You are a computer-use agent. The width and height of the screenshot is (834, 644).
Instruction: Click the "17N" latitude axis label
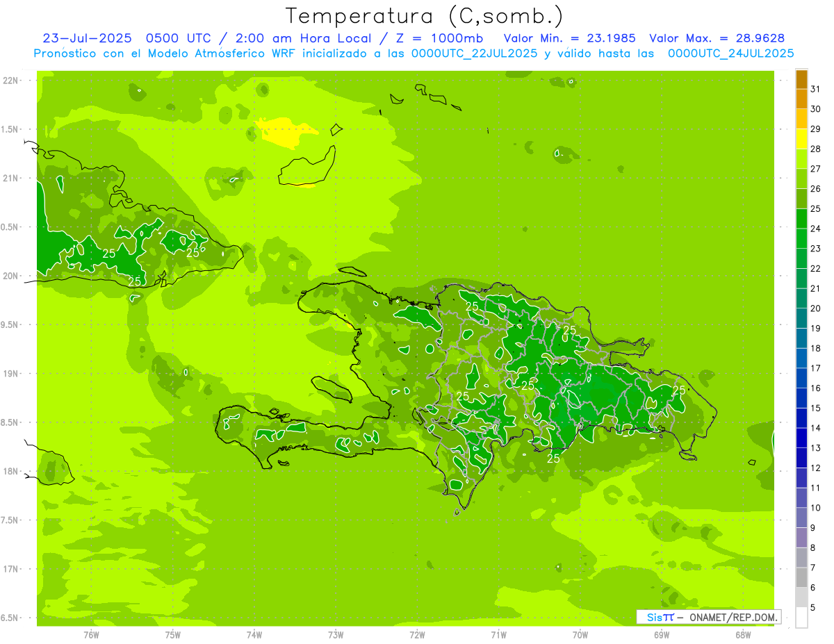coord(11,569)
